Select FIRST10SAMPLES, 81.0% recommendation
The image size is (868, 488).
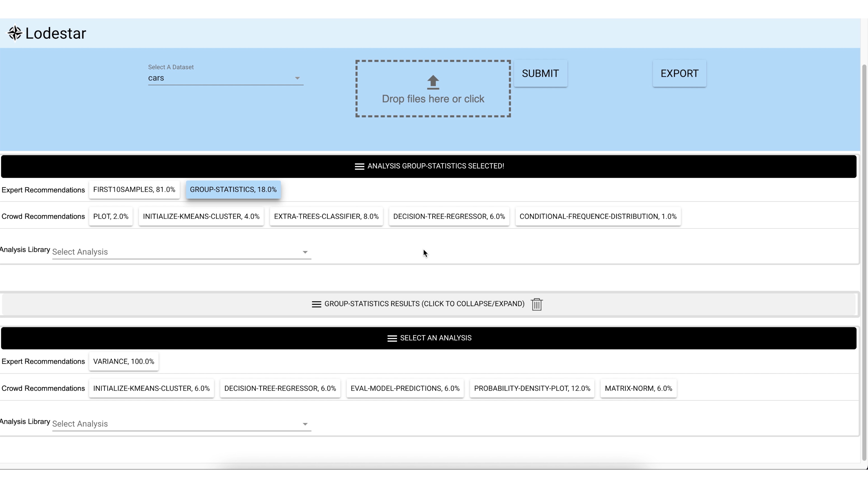(134, 190)
